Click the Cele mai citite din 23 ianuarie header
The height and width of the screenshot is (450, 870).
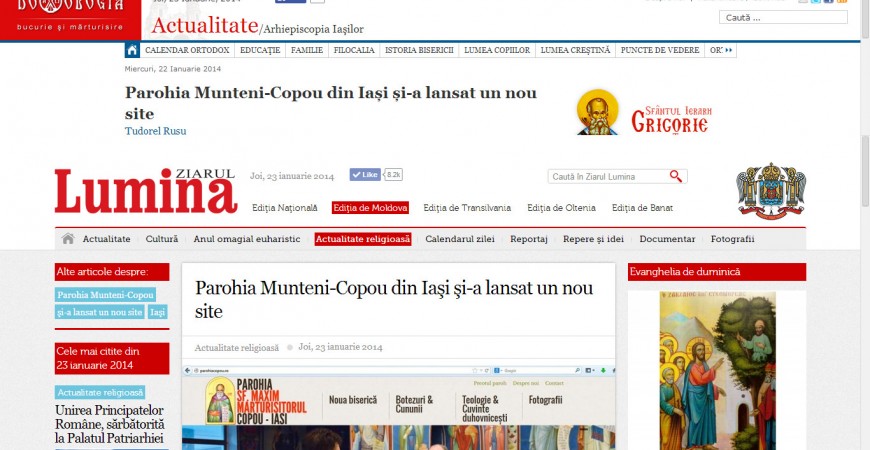point(112,358)
